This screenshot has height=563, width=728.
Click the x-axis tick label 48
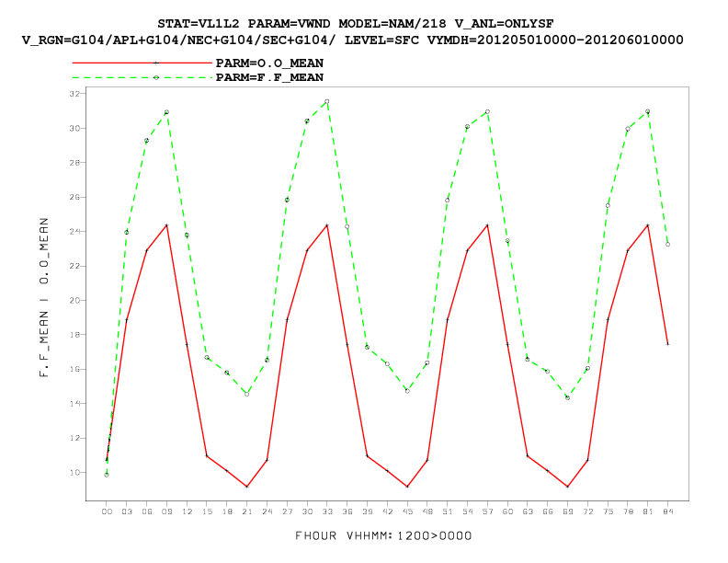click(x=427, y=511)
